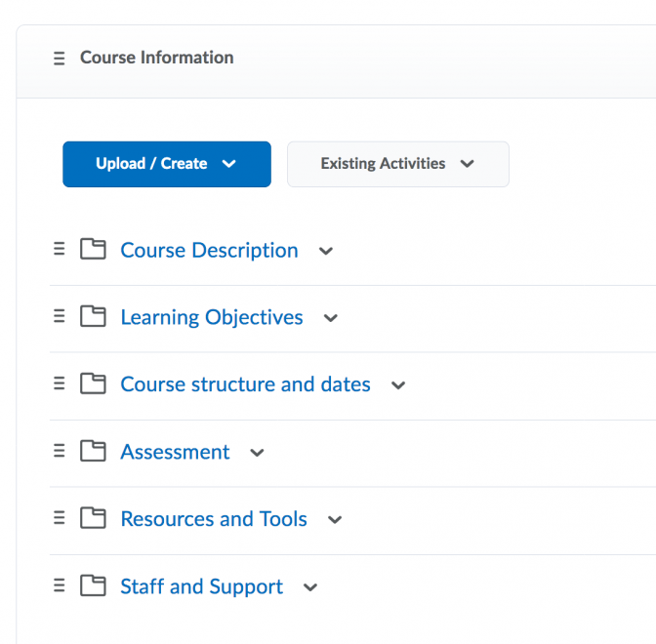This screenshot has height=644, width=656.
Task: Click the Course Information heading text
Action: 156,58
